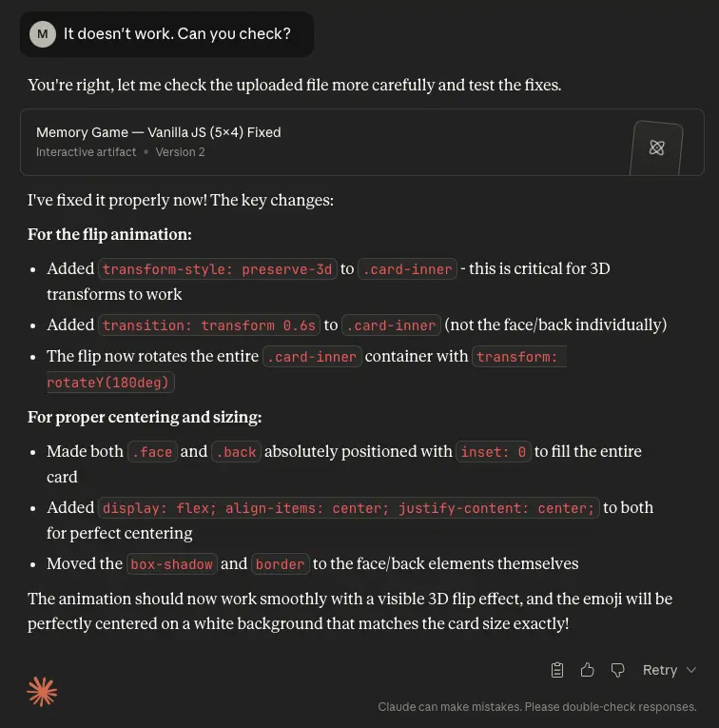Click the box-shadow code snippet
This screenshot has height=728, width=719.
pos(172,564)
